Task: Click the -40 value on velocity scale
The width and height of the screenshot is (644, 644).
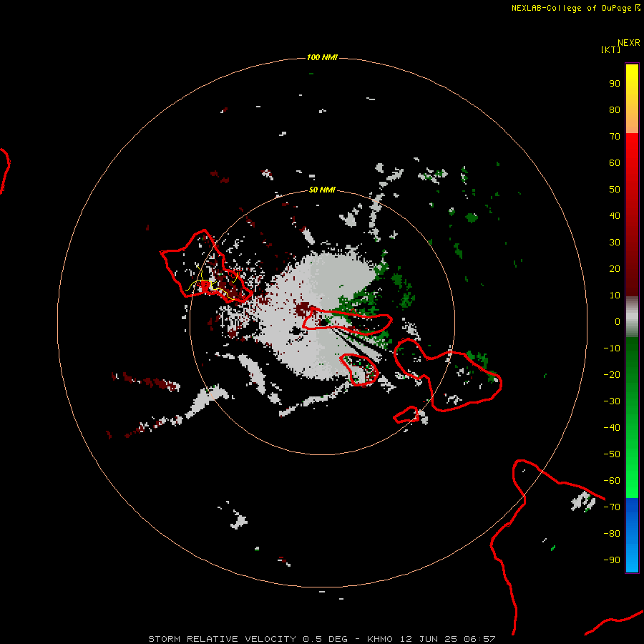Action: (612, 428)
